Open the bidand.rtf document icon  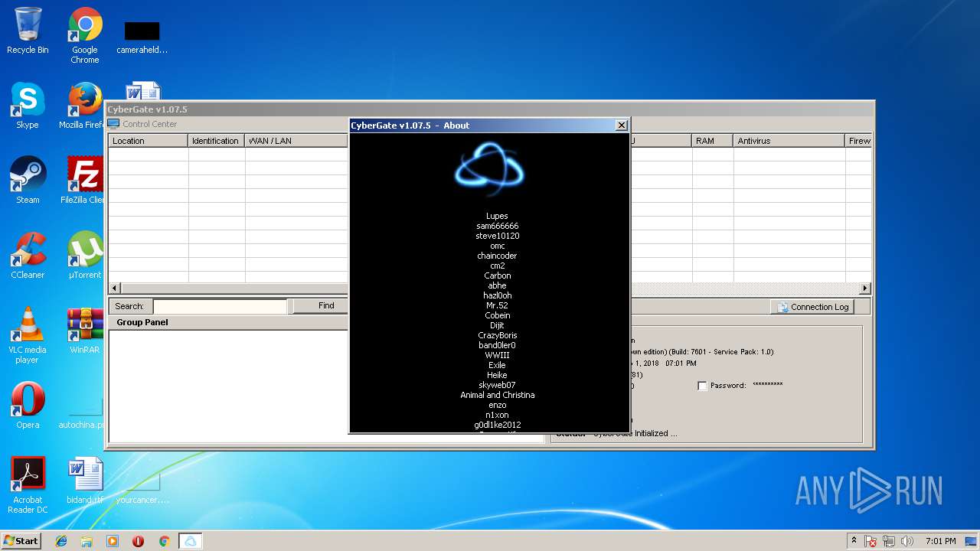[x=84, y=481]
